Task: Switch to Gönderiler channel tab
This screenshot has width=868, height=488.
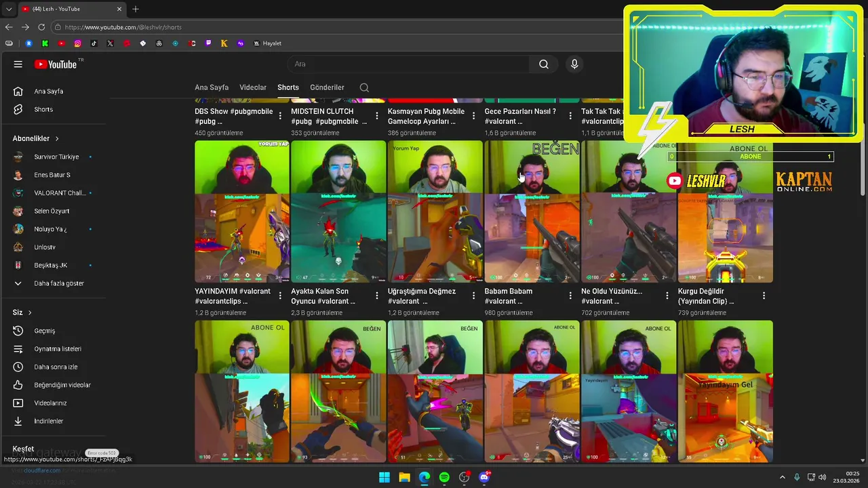Action: click(327, 87)
